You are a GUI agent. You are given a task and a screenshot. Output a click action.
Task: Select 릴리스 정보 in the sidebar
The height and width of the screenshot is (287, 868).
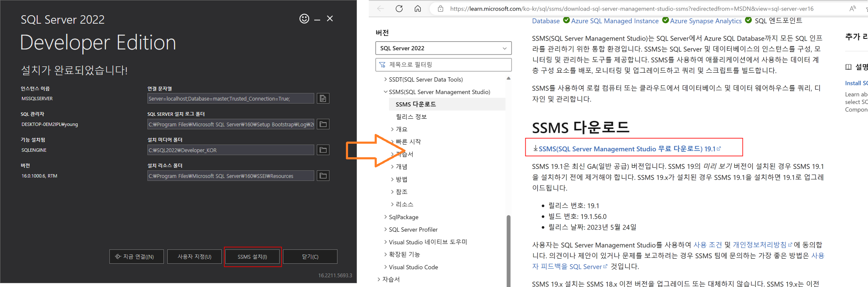coord(411,117)
